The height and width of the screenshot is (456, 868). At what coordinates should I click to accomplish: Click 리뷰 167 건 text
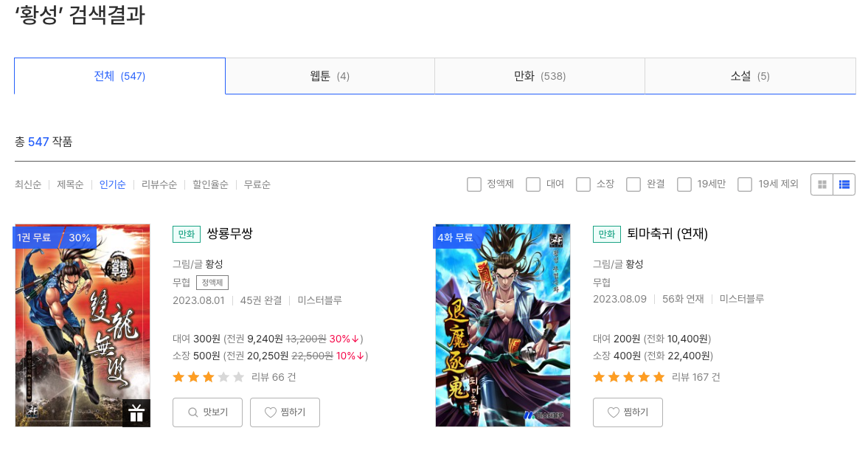pos(696,377)
